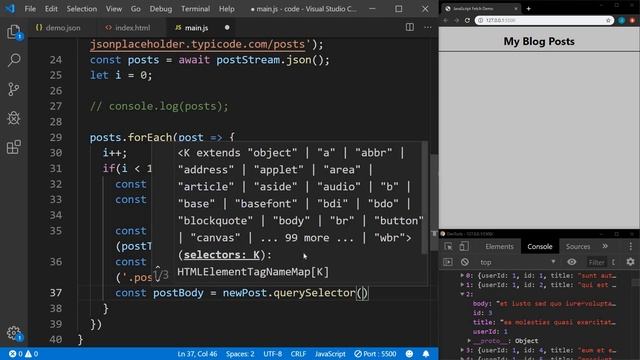This screenshot has width=640, height=360.
Task: Open the Manage gear in activity bar
Action: pyautogui.click(x=14, y=333)
